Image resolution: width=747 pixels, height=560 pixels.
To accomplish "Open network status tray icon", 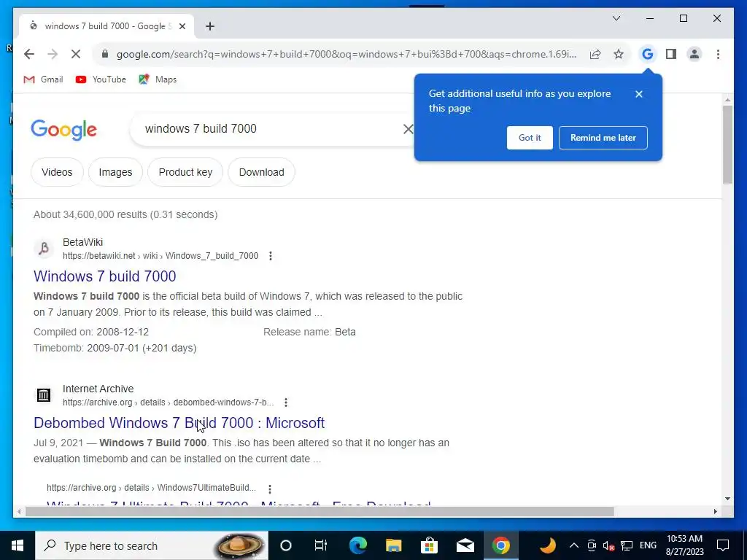I will (x=627, y=545).
